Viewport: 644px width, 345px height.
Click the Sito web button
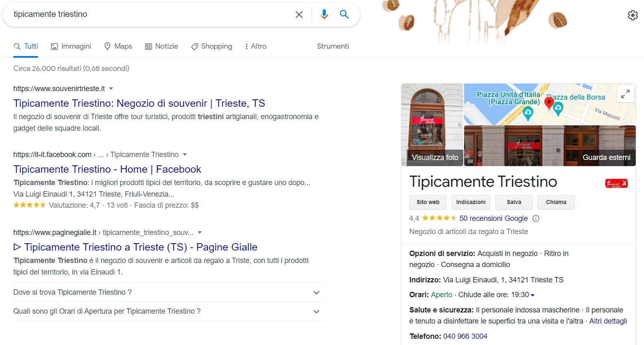point(428,202)
